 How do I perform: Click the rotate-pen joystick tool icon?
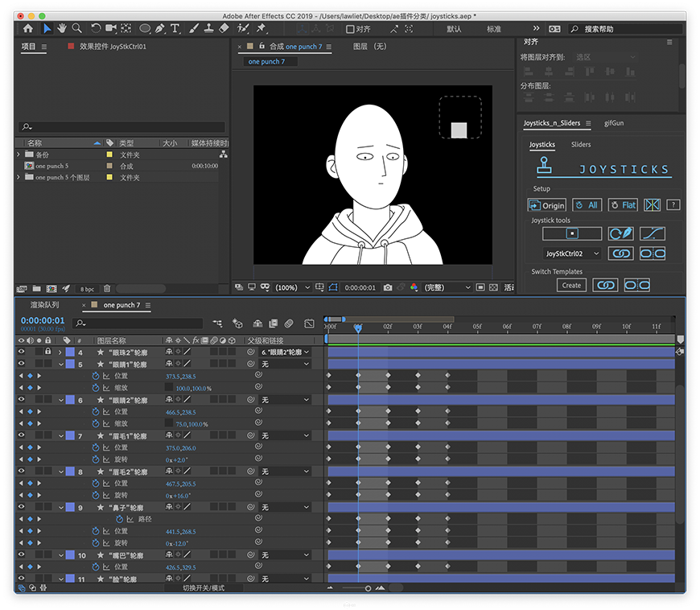(x=620, y=233)
